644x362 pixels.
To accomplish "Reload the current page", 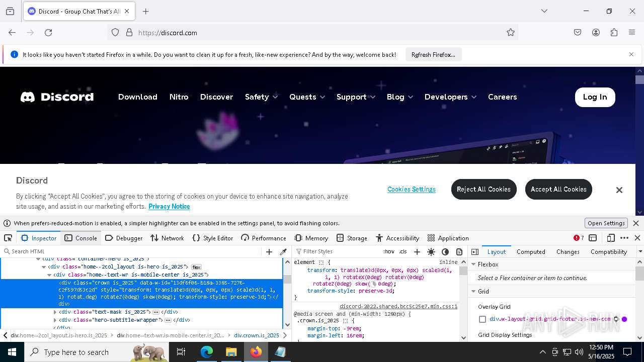I will tap(48, 33).
